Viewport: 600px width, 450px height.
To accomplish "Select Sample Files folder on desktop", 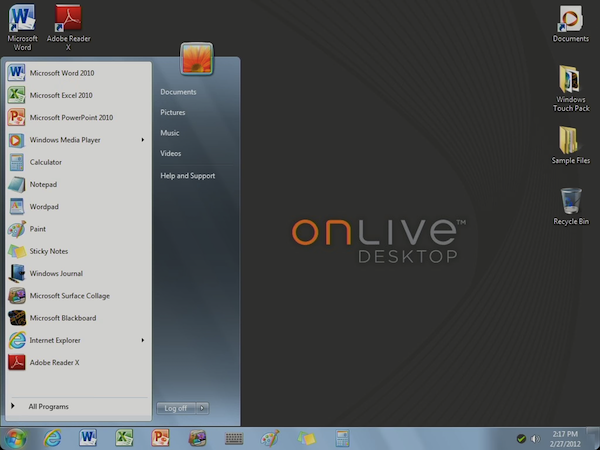I will pos(571,145).
